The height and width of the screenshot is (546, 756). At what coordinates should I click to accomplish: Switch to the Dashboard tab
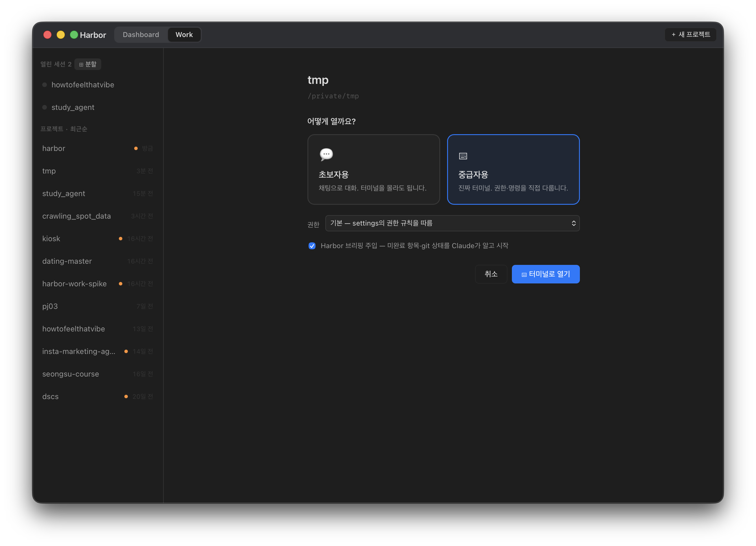[x=141, y=35]
